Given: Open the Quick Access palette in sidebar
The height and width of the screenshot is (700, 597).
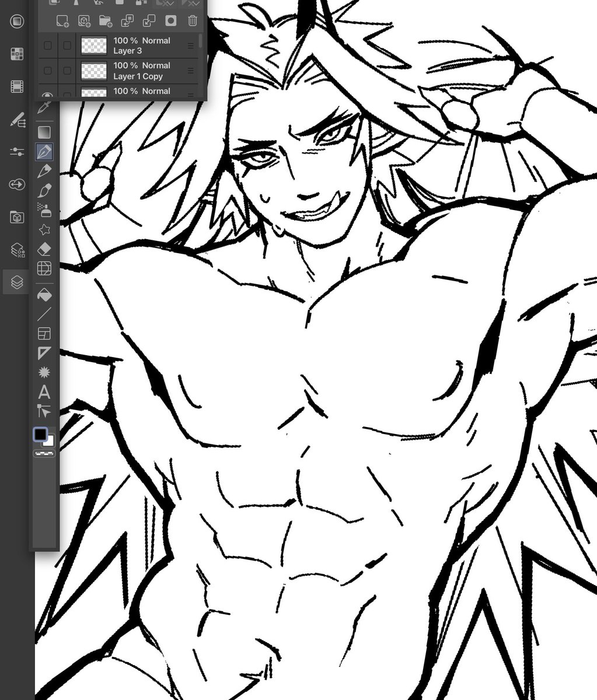Looking at the screenshot, I should tap(17, 22).
